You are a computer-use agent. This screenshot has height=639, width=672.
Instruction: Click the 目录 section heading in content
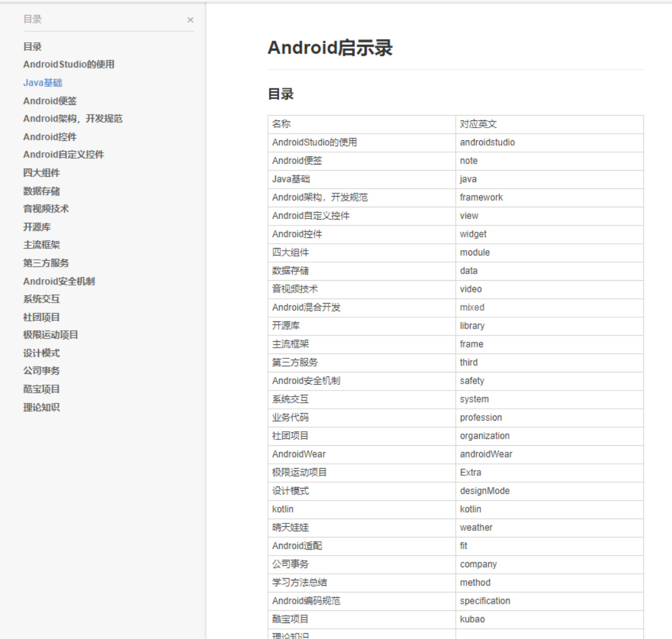click(x=281, y=94)
